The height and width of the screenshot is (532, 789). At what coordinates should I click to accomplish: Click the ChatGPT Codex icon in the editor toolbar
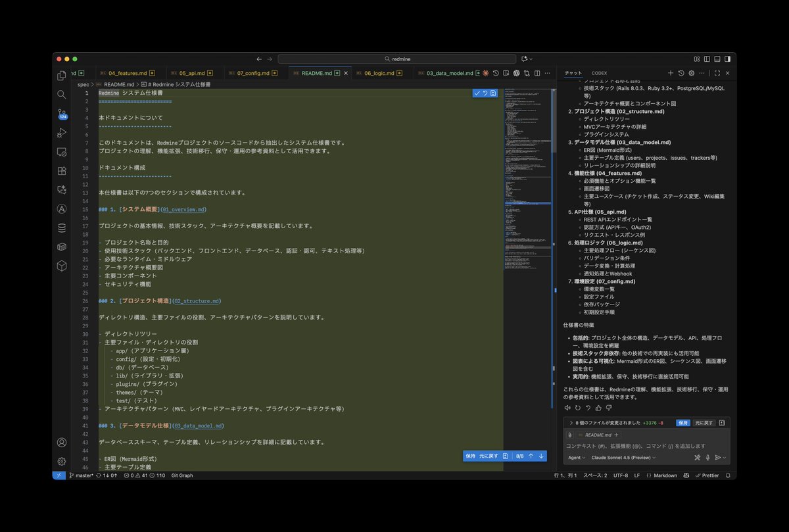(x=517, y=73)
